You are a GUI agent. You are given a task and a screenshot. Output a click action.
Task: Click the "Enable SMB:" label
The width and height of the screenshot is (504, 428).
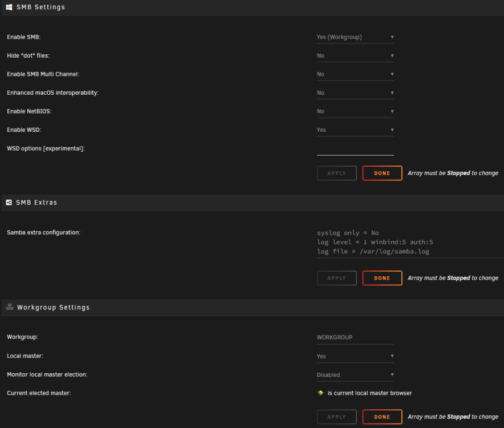24,37
